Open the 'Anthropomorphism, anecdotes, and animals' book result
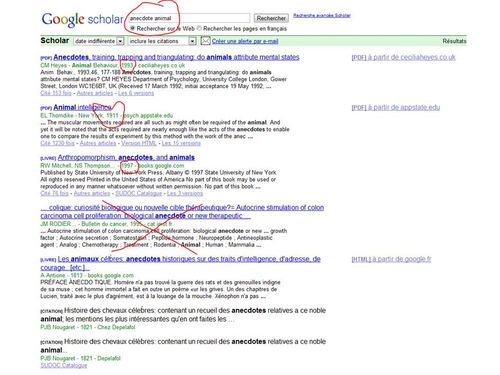Screen dimensions: 500x375 [x=126, y=157]
